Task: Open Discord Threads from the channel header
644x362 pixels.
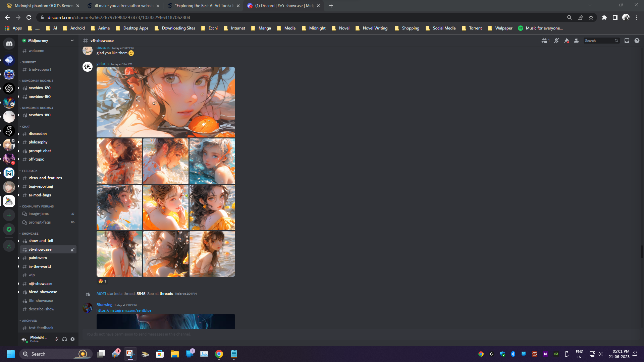Action: [x=545, y=41]
